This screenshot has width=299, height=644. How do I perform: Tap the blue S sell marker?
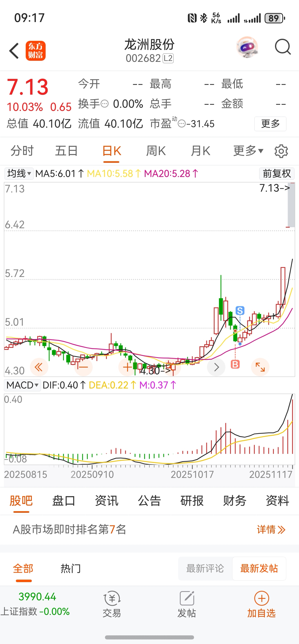click(x=240, y=310)
